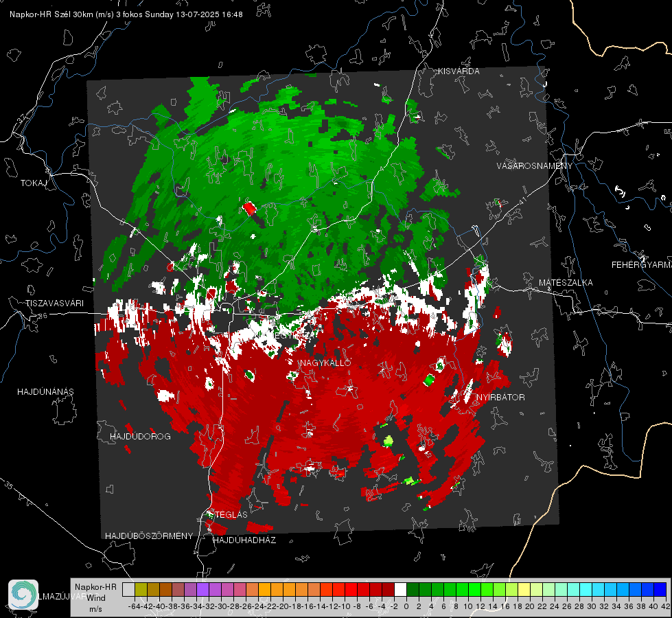Click the 20 value on the wind scale
The image size is (672, 618).
530,606
